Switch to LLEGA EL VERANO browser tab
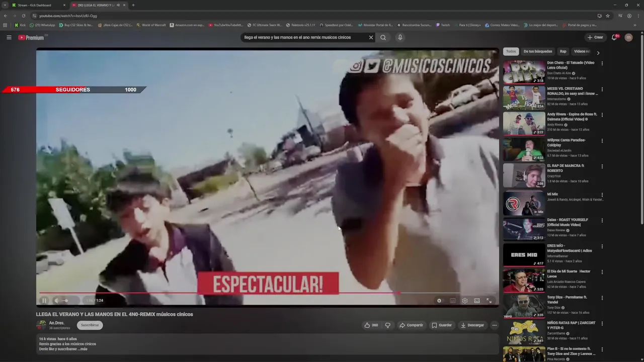Viewport: 644px width, 362px height. [x=99, y=5]
